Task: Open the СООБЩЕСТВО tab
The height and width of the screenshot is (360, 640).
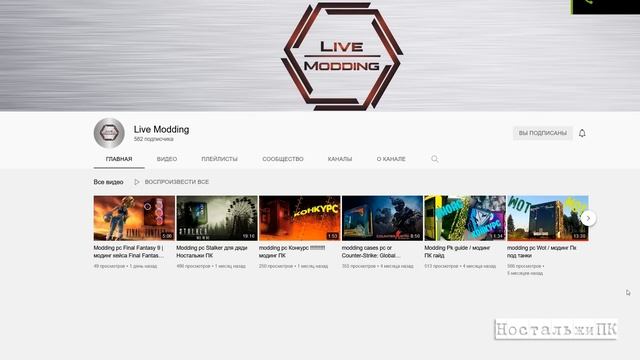Action: click(x=283, y=159)
